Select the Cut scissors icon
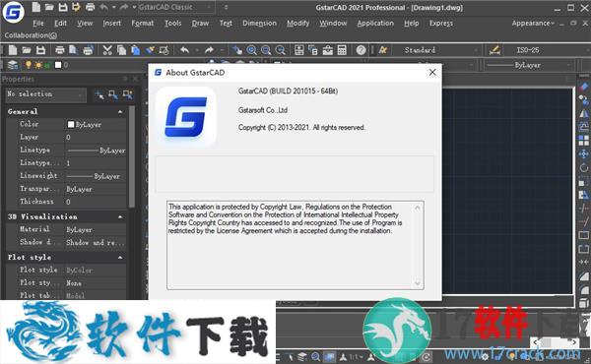This screenshot has width=591, height=364. pos(107,50)
